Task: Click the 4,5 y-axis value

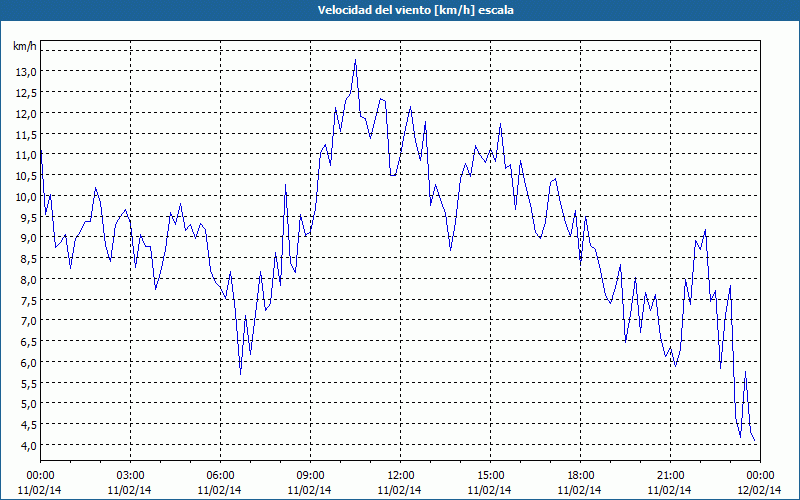Action: point(29,425)
